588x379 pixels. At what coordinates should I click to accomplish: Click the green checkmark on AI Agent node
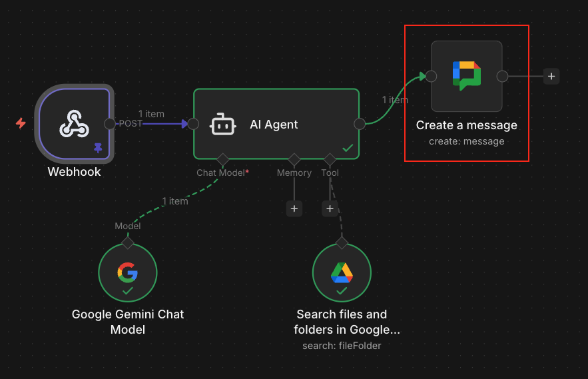click(x=348, y=149)
